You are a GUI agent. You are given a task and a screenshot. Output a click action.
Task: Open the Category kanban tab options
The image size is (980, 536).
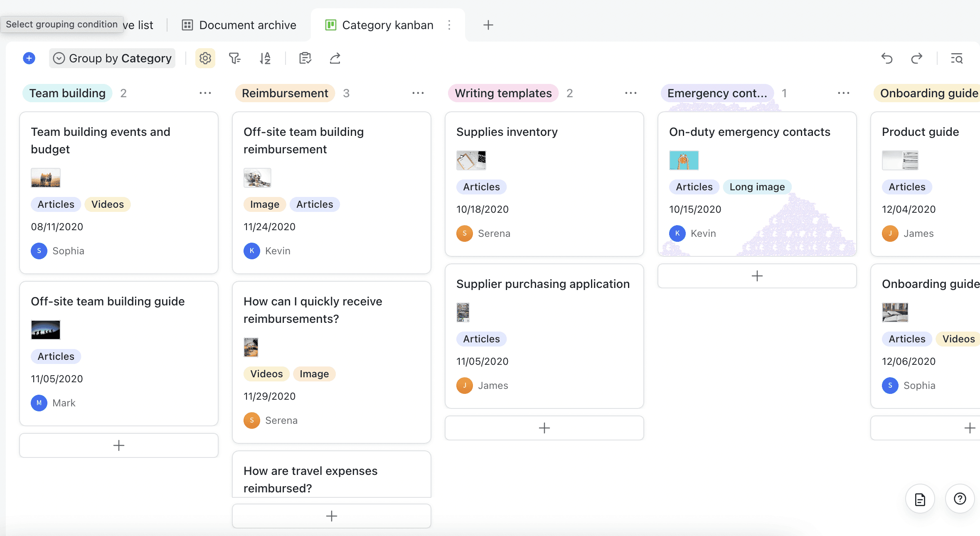coord(449,25)
